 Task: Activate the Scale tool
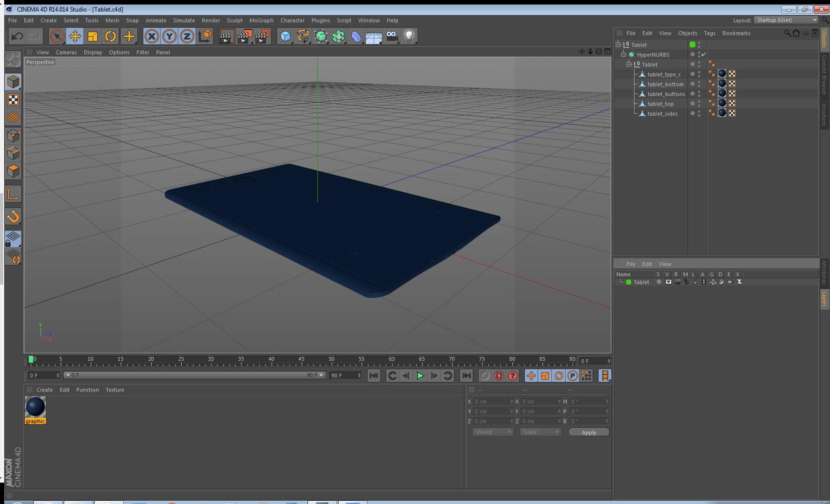point(92,36)
